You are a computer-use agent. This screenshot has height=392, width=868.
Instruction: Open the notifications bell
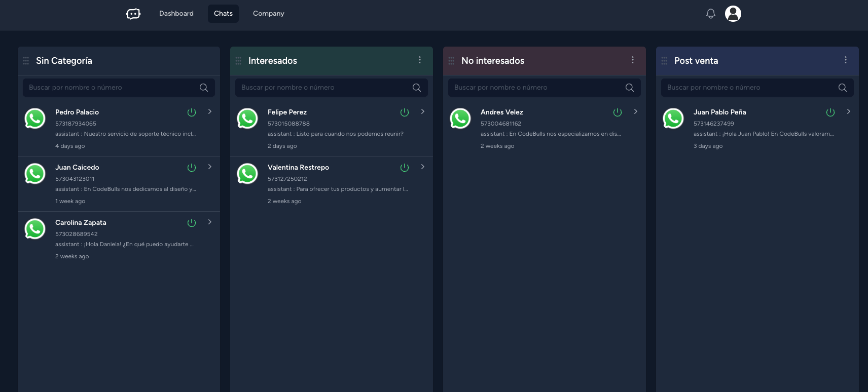point(711,14)
